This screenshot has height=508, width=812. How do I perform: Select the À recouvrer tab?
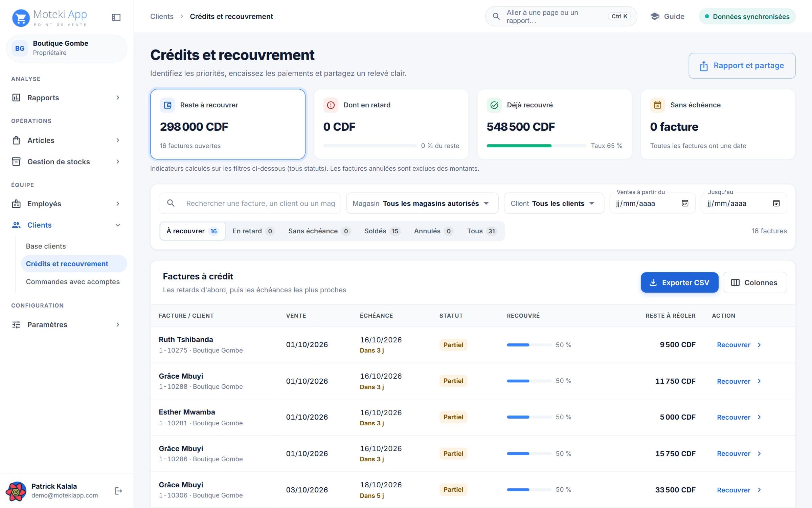[193, 231]
